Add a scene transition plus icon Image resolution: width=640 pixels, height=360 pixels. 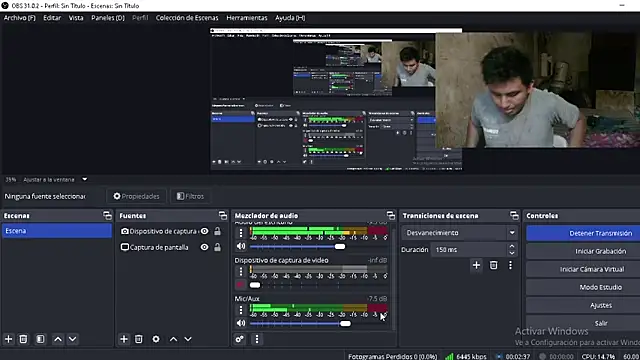476,265
